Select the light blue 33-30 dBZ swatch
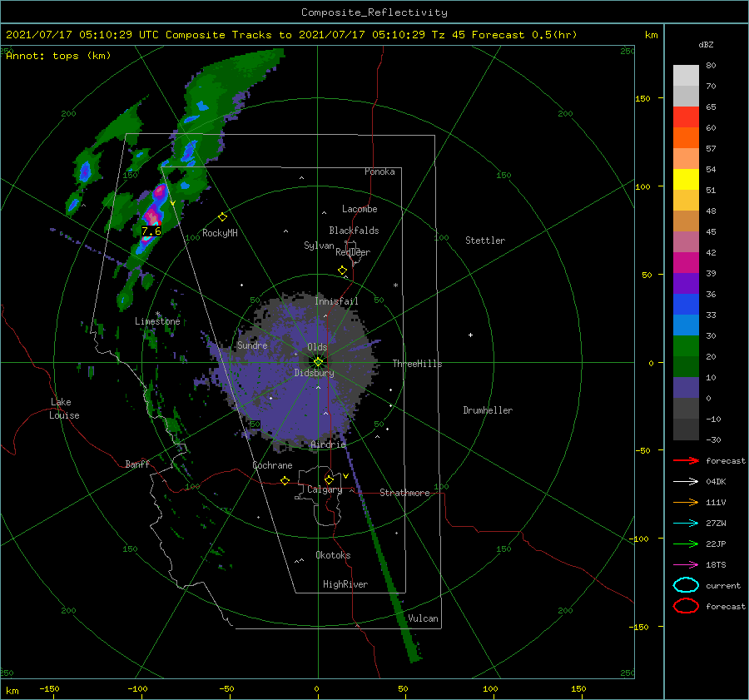 [686, 325]
